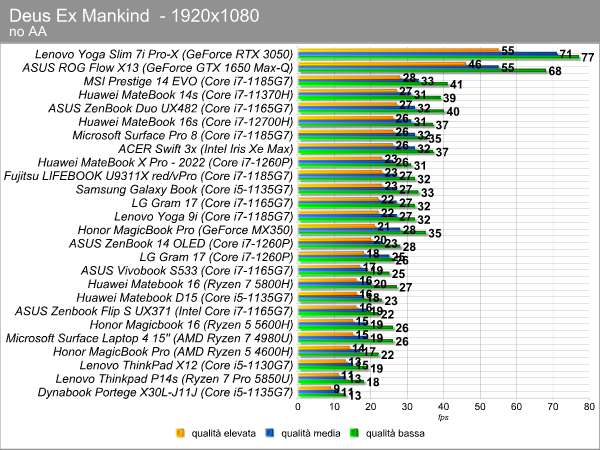Click the green qualità bassa legend swatch

pos(354,433)
